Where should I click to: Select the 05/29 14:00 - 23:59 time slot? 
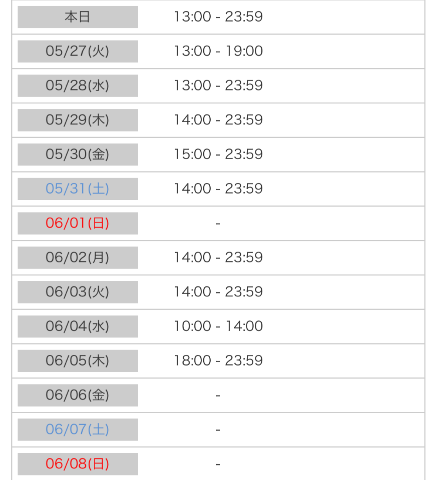click(x=219, y=120)
